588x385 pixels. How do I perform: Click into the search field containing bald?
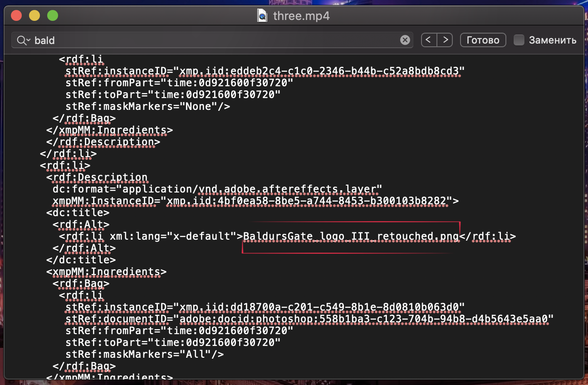click(213, 40)
